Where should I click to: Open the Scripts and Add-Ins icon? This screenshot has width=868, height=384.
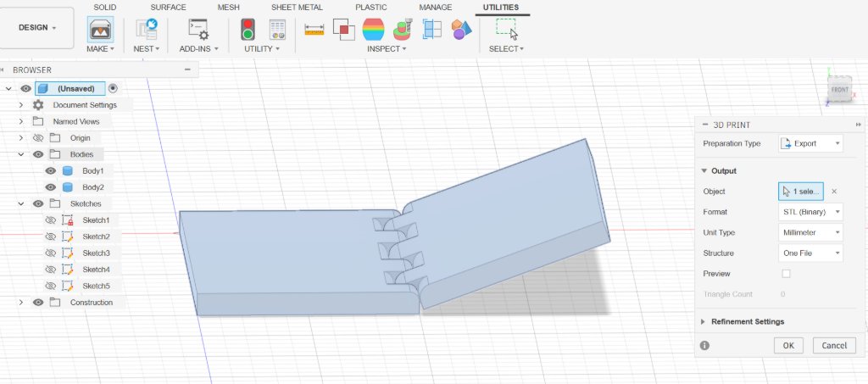[x=198, y=30]
